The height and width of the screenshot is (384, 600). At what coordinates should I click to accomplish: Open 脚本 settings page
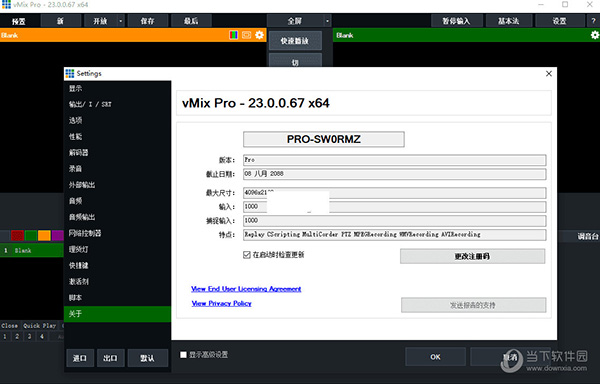117,298
